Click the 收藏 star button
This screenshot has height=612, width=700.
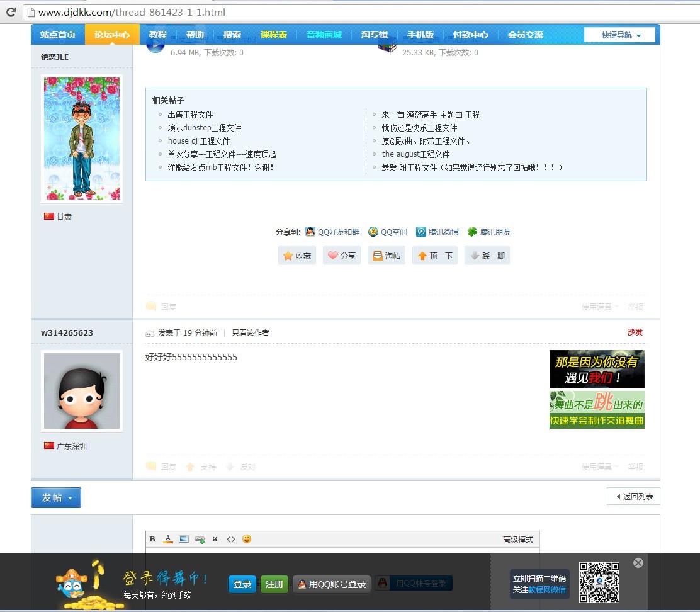(297, 256)
